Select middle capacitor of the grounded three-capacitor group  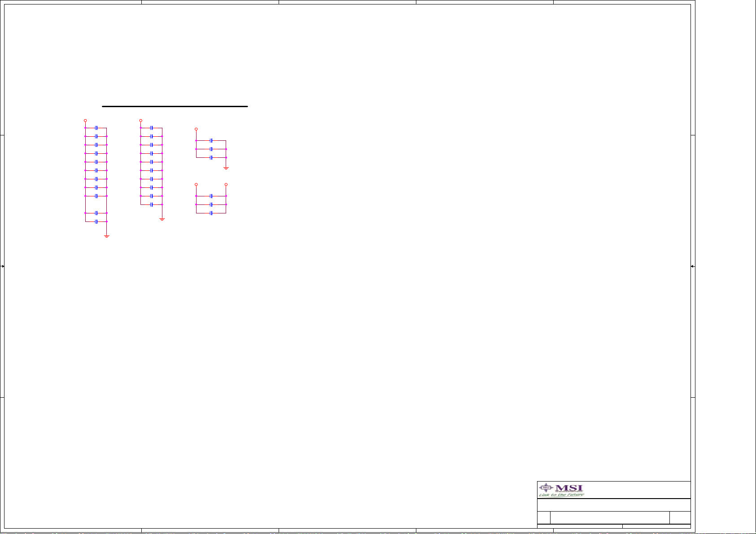click(211, 149)
